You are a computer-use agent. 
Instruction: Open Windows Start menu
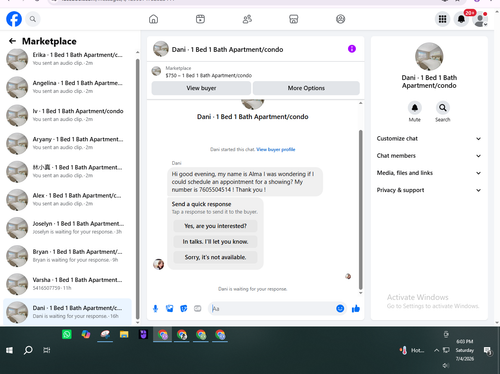coord(9,350)
